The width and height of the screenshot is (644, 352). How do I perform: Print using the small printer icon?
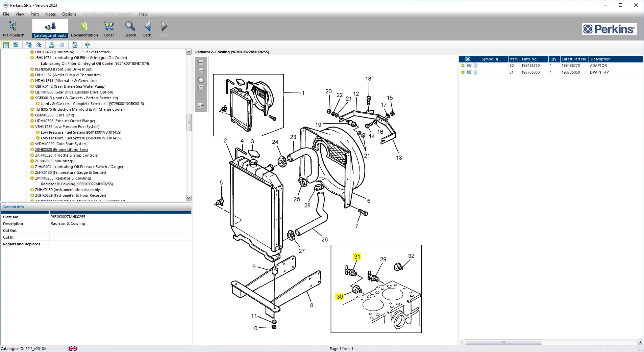(x=52, y=45)
